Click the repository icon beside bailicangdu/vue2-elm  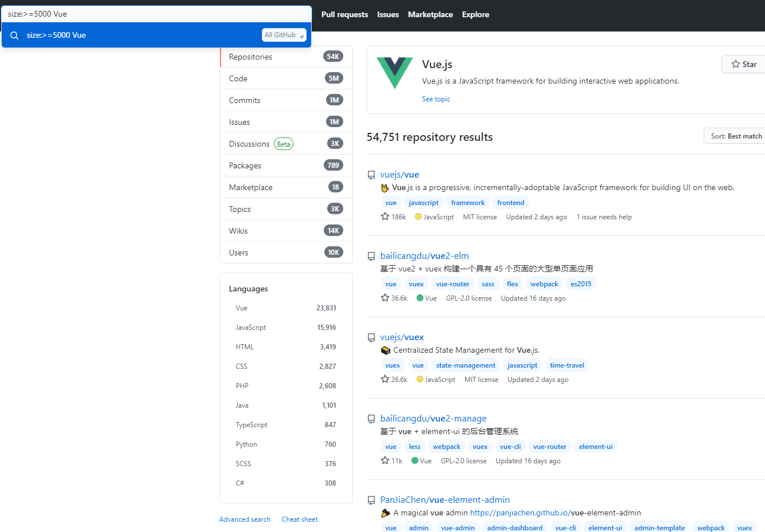point(371,257)
